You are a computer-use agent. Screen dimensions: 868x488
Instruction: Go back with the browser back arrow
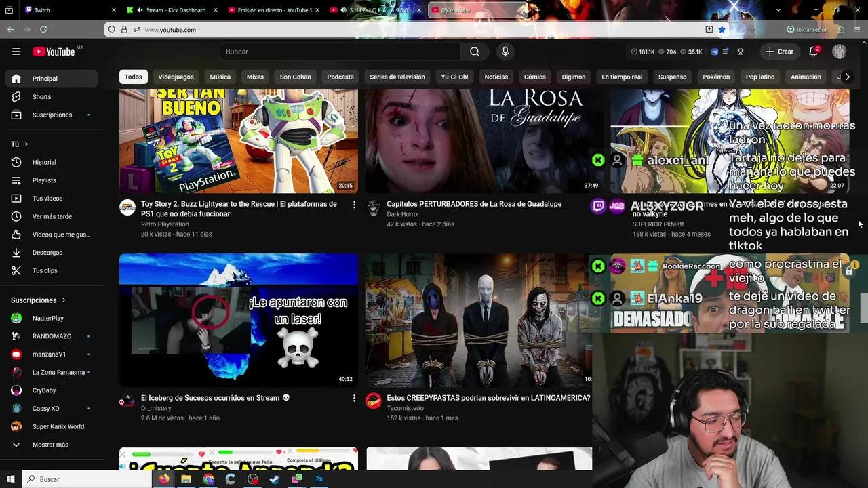coord(11,30)
